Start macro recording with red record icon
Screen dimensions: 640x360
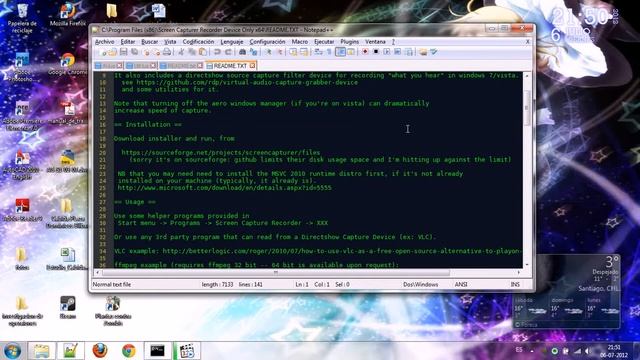pyautogui.click(x=365, y=52)
